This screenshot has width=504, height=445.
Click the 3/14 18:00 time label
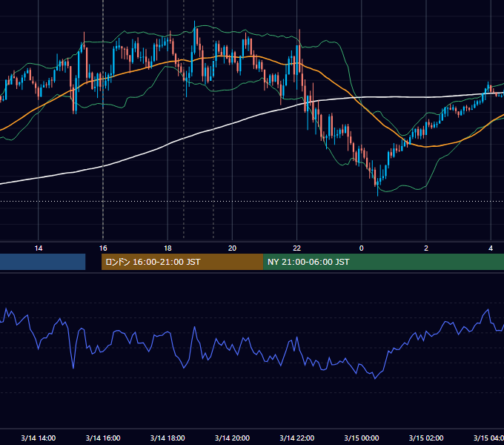(168, 438)
